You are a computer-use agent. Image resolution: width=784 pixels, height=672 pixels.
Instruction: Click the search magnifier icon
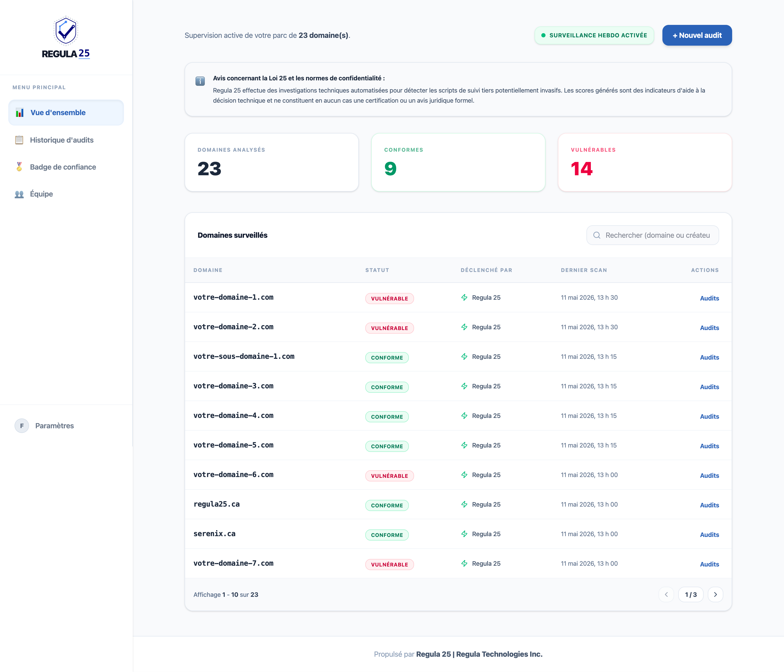597,235
